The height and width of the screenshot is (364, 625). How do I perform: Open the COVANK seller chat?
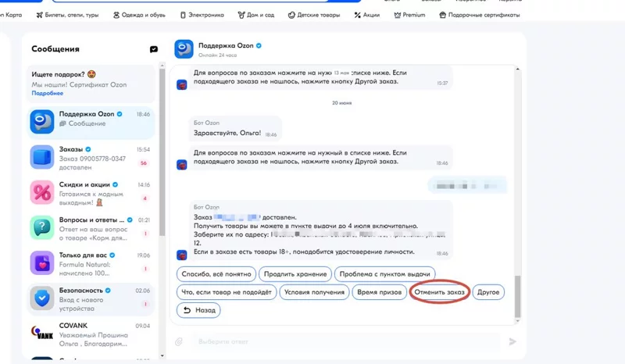pyautogui.click(x=41, y=333)
